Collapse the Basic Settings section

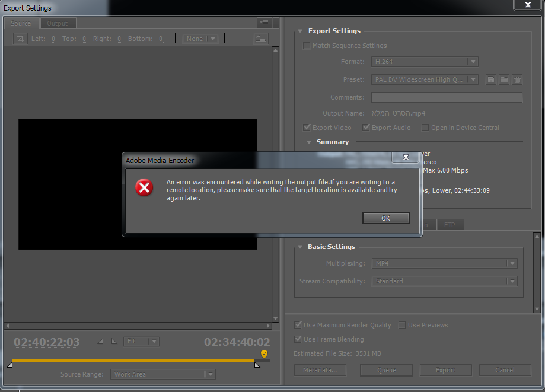[300, 247]
